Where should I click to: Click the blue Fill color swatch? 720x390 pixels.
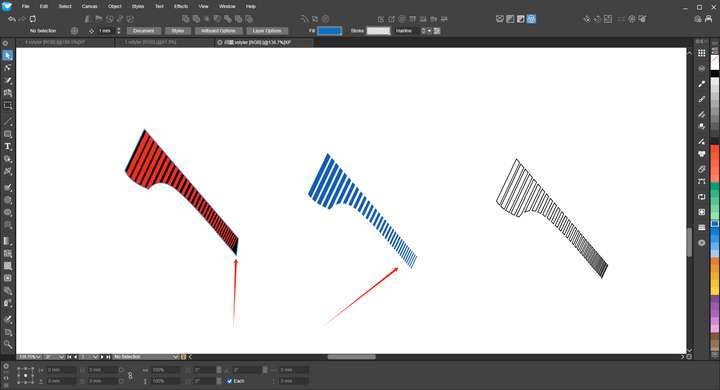330,31
